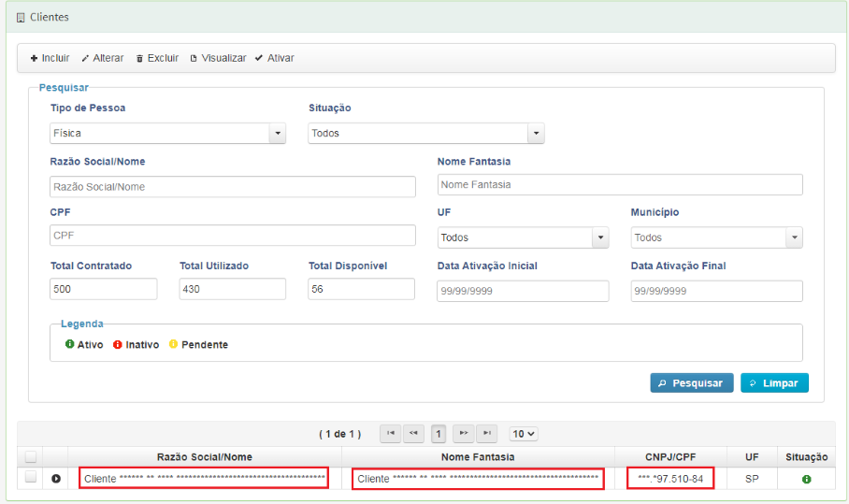Viewport: 849px width, 504px height.
Task: Click the Visualizar document icon
Action: tap(194, 59)
